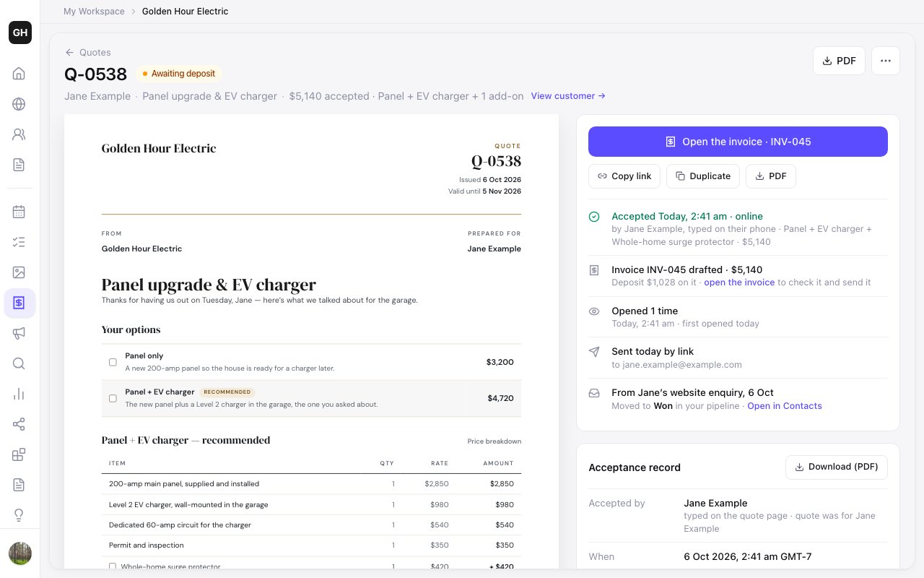The width and height of the screenshot is (924, 578).
Task: Click the purple 'Open the invoice · INV-045' button
Action: click(738, 142)
